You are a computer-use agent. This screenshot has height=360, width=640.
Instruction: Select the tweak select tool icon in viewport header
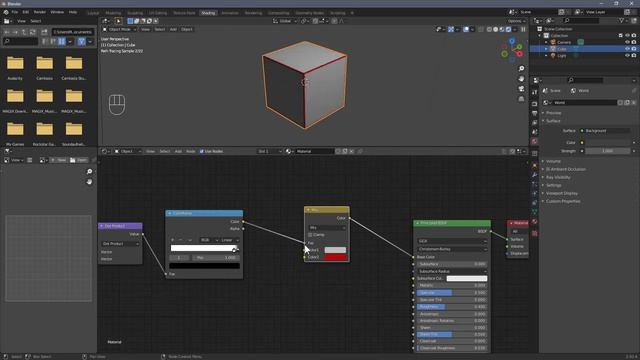[118, 21]
